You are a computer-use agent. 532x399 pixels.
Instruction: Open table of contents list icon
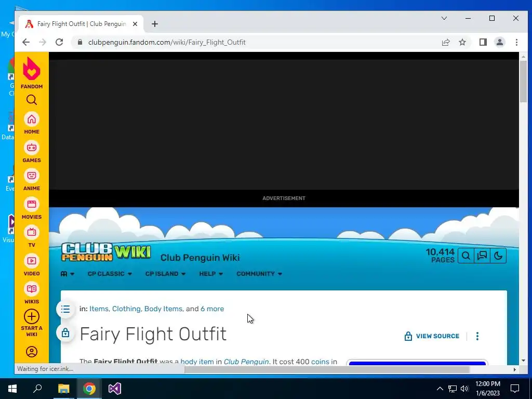click(x=65, y=309)
